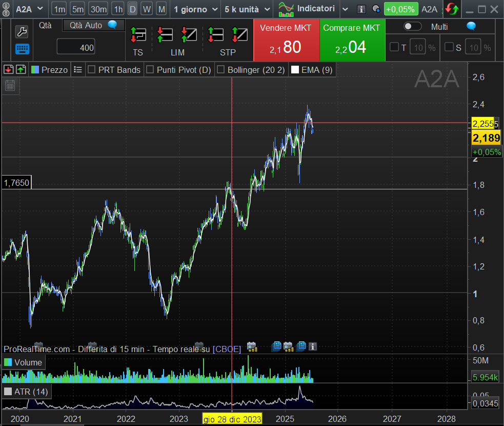The image size is (504, 426).
Task: Click the quantity input field showing 400
Action: click(x=76, y=48)
